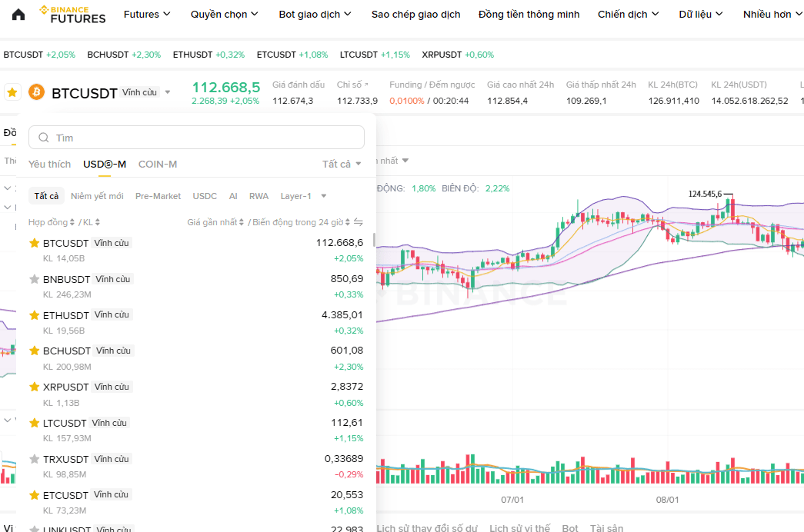
Task: Go to home via house icon
Action: pos(18,15)
